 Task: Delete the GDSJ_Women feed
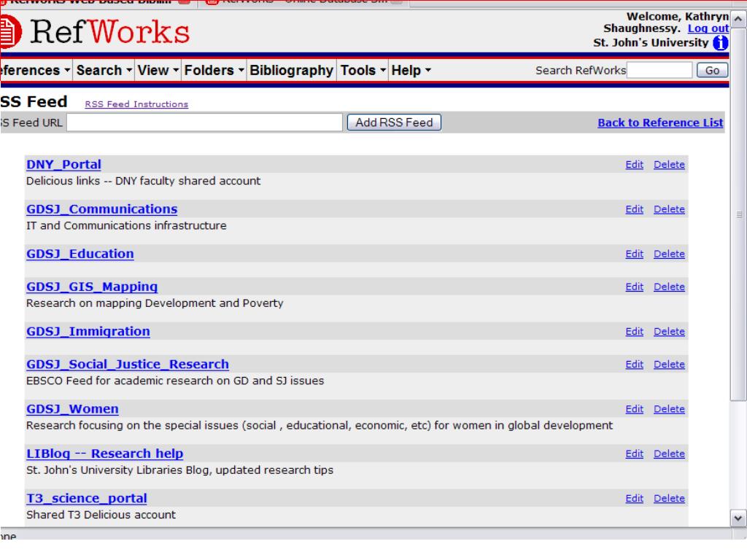click(669, 410)
